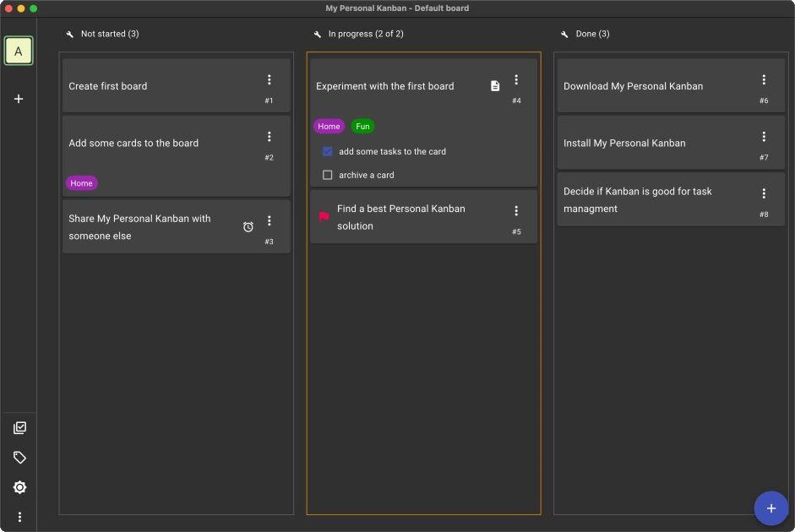Click the 'archive a card' task label

point(367,175)
